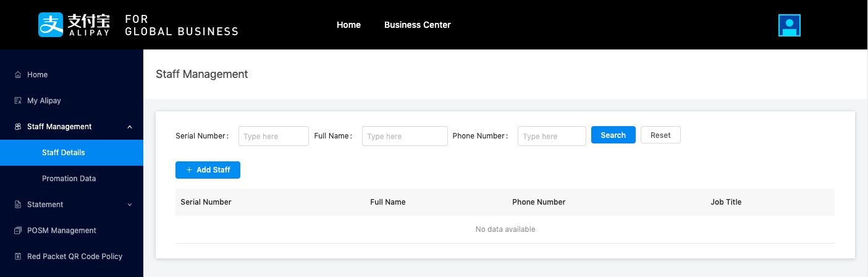This screenshot has width=868, height=277.
Task: Click the My Alipay sidebar icon
Action: (x=18, y=101)
